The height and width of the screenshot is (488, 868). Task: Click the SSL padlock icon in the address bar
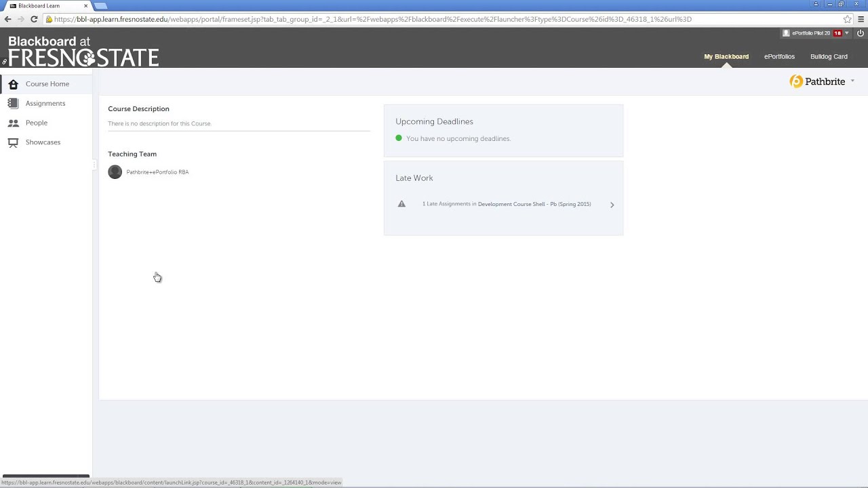50,19
